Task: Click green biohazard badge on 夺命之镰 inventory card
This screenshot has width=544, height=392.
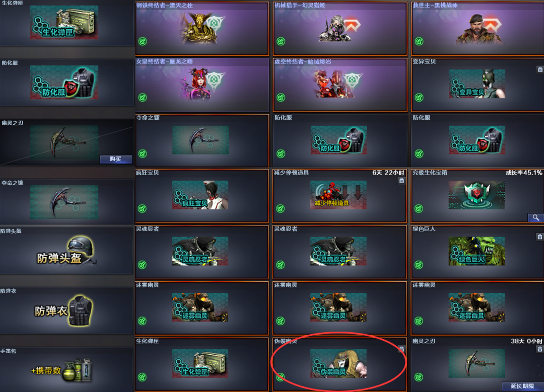Action: 142,153
